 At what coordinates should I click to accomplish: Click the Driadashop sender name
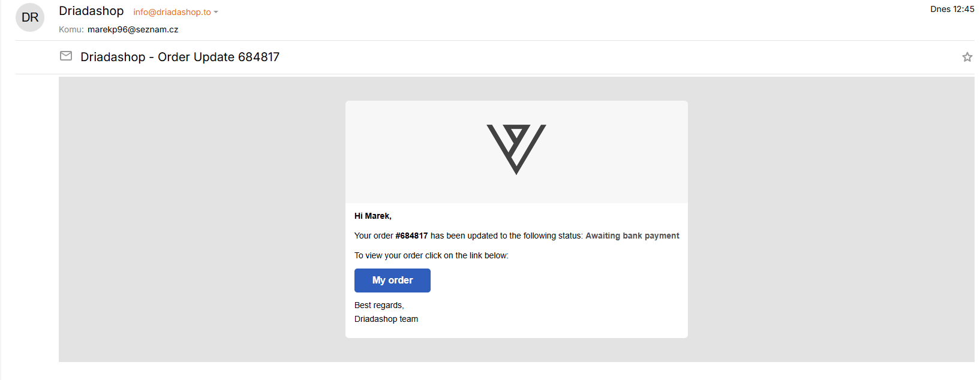(91, 11)
